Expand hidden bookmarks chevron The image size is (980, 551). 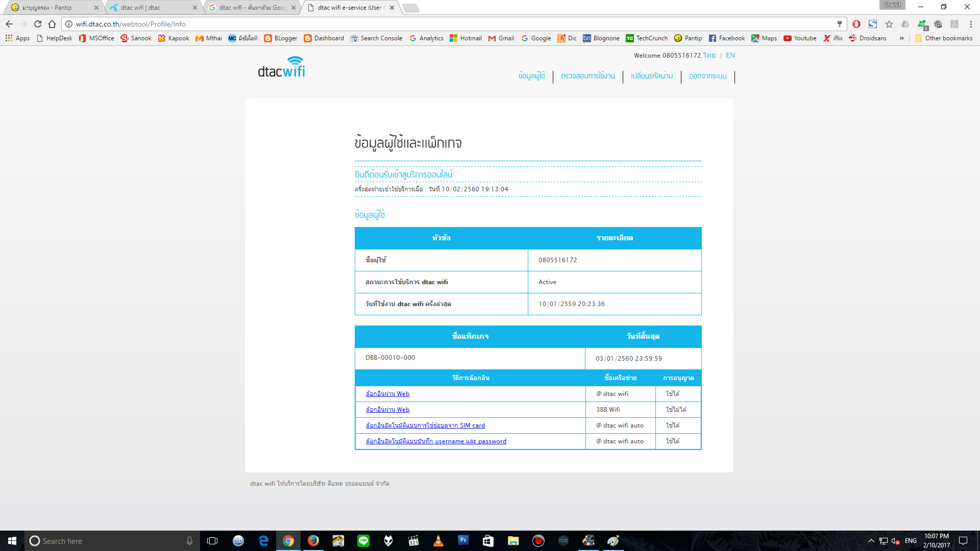[902, 38]
